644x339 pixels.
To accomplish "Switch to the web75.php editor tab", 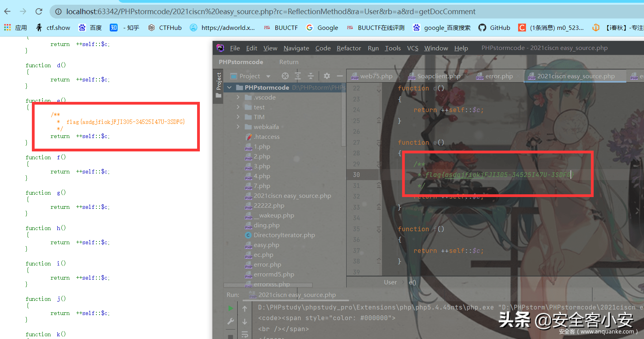I will click(x=372, y=76).
